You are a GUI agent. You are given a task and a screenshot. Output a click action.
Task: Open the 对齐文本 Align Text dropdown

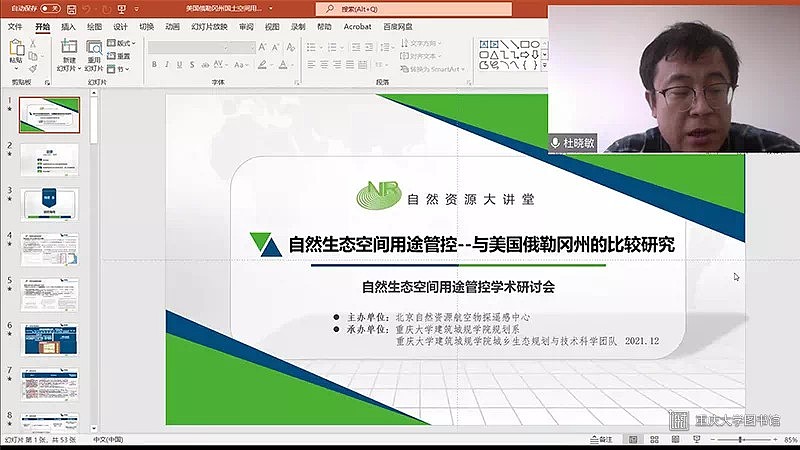tap(420, 56)
